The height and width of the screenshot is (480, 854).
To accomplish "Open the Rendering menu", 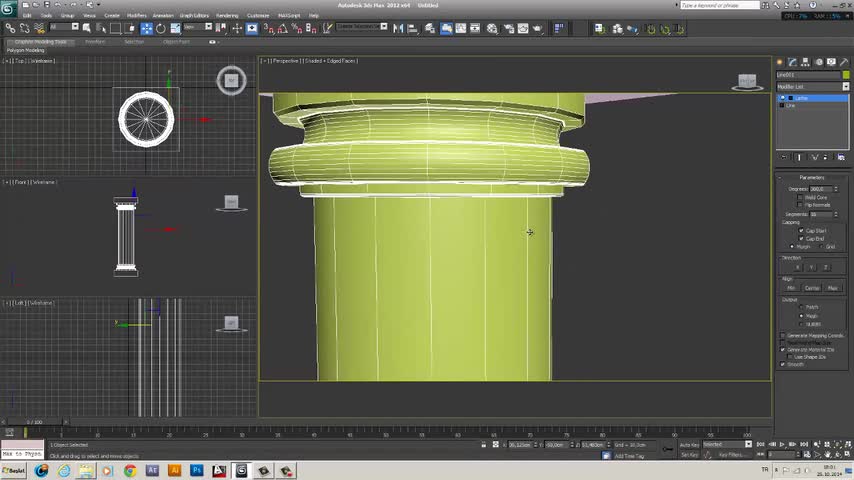I will pos(227,16).
